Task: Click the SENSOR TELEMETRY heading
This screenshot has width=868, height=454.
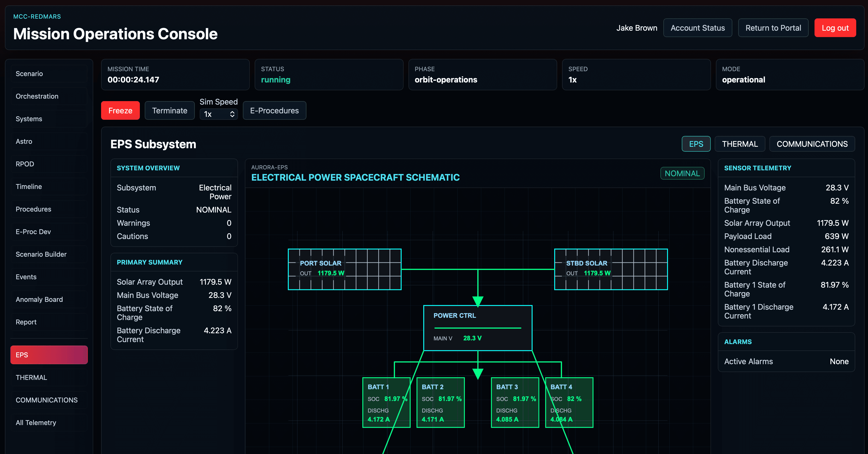Action: (x=758, y=168)
